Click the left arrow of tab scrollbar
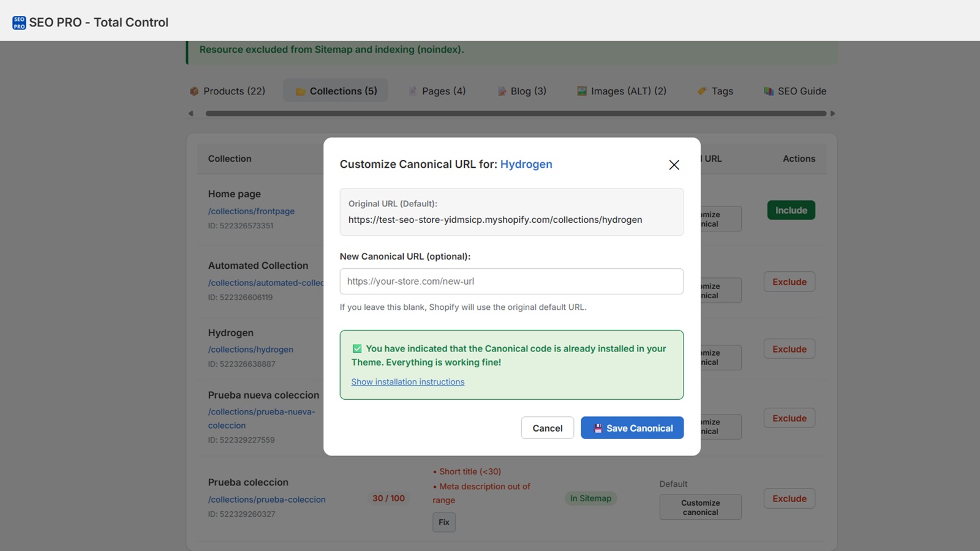This screenshot has width=980, height=551. (x=191, y=113)
